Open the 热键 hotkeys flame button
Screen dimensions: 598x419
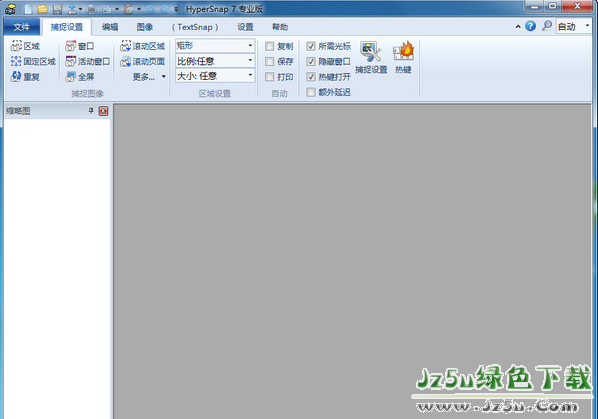[x=403, y=57]
